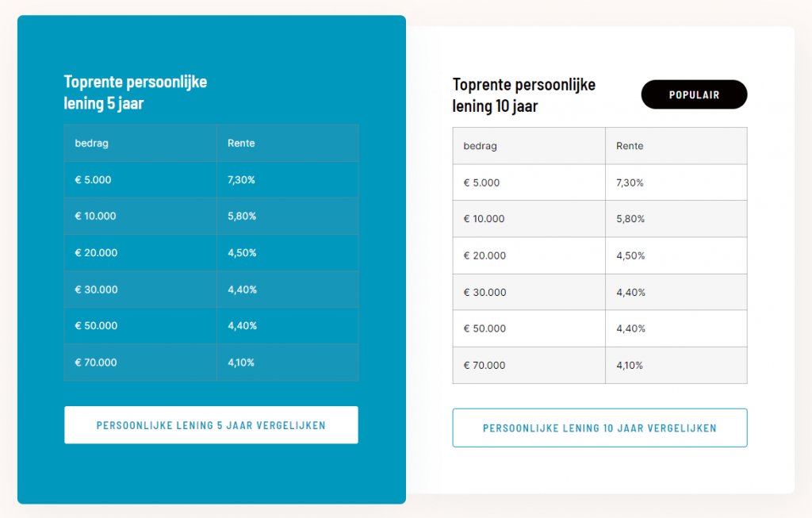Select € 30.000 in the 10 jaar table
812x518 pixels.
(x=485, y=292)
